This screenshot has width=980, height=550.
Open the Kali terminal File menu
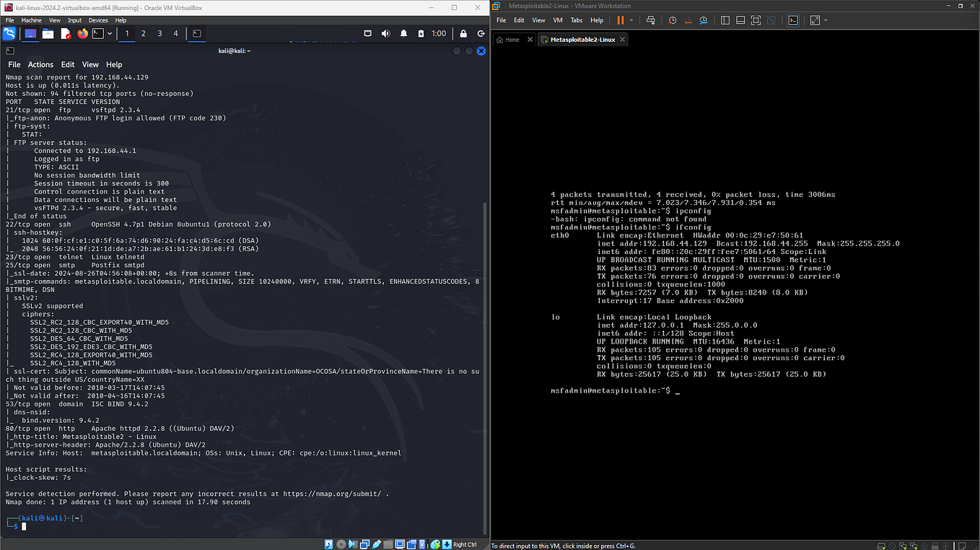point(14,65)
